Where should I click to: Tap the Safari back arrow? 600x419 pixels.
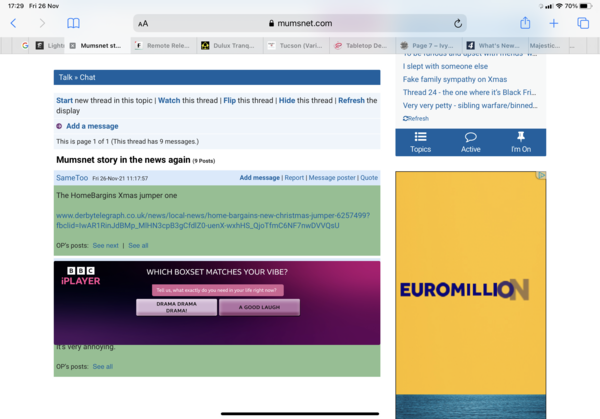13,23
